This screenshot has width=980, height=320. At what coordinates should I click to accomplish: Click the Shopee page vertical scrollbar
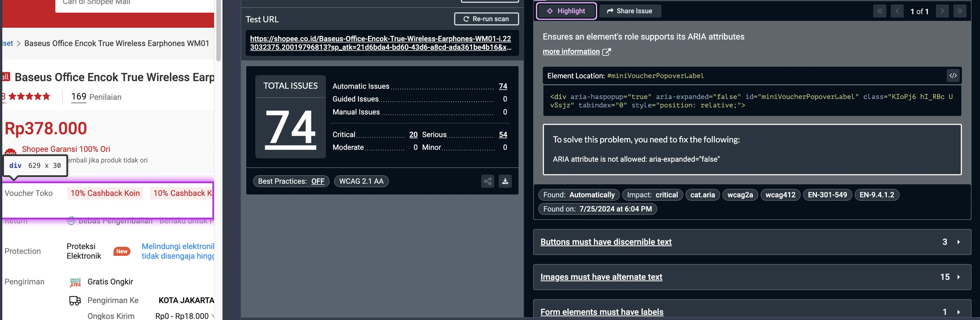(x=219, y=31)
